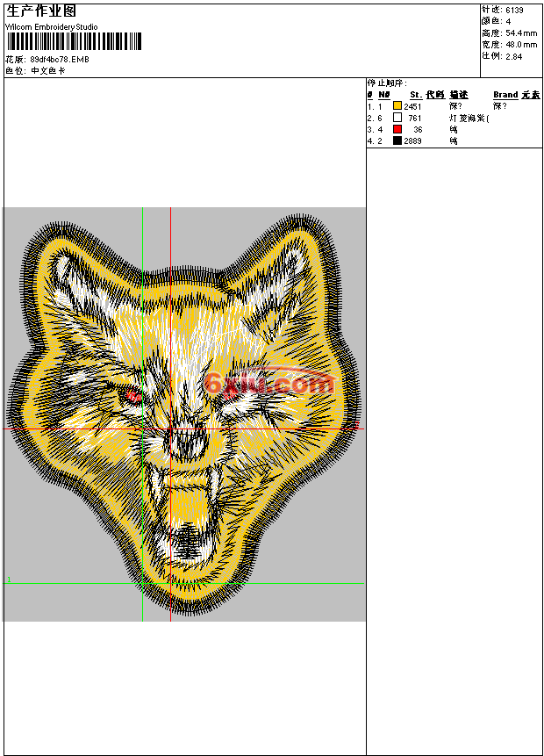This screenshot has height=756, width=544.
Task: Select the stitch count 761
Action: (x=415, y=119)
